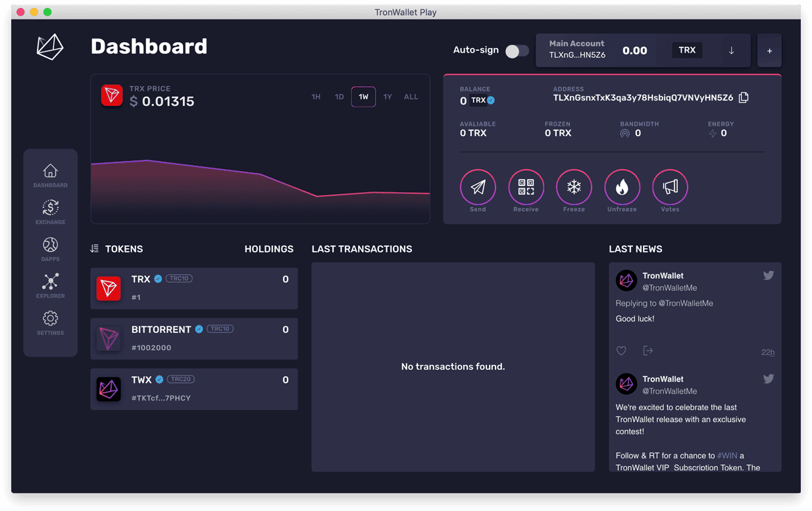Click the Replying to @TronWalletMe text

point(665,303)
